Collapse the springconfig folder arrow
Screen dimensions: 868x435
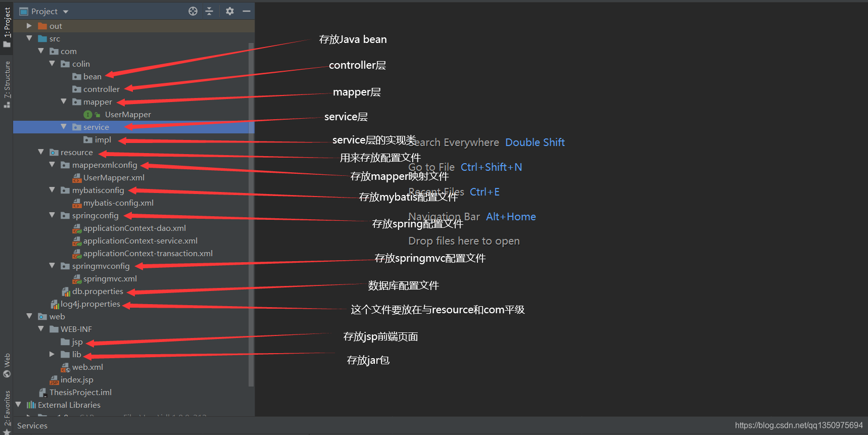click(52, 215)
